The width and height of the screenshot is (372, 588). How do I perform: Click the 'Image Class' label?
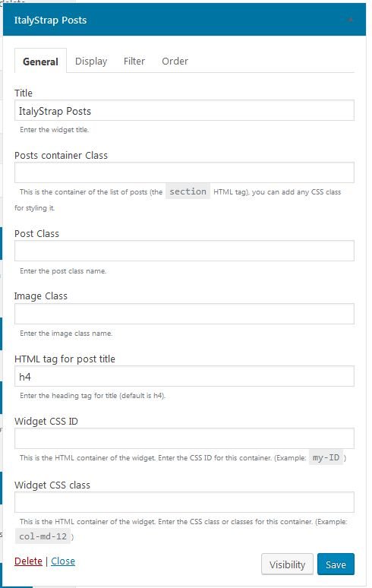pos(41,296)
